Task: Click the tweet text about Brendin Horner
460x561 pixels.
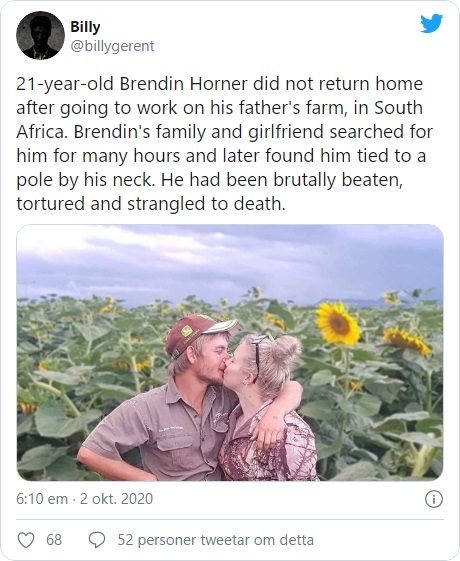Action: pyautogui.click(x=225, y=143)
